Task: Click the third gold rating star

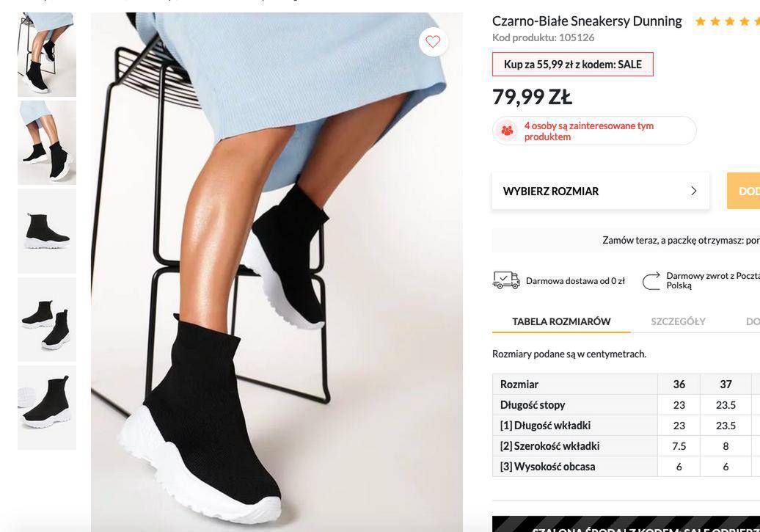Action: (729, 21)
